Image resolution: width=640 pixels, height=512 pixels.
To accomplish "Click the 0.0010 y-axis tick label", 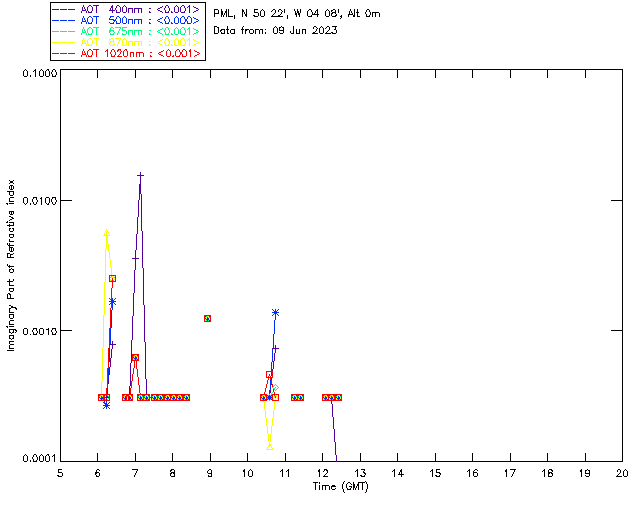I will [x=39, y=331].
